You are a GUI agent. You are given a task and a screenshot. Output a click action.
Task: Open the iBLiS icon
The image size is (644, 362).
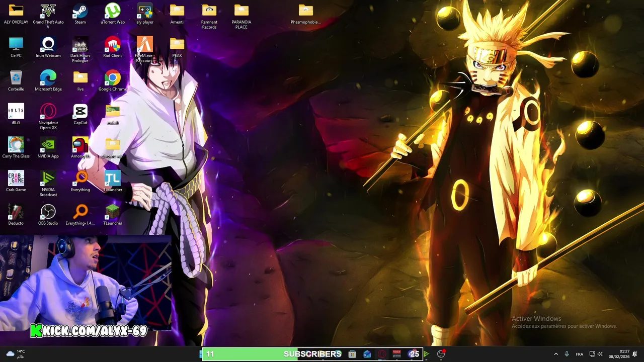click(x=16, y=115)
